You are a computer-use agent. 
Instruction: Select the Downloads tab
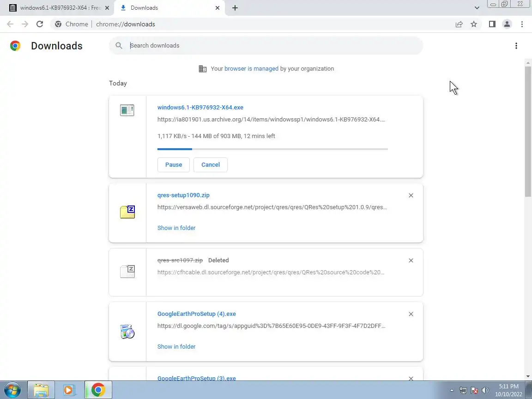click(168, 8)
